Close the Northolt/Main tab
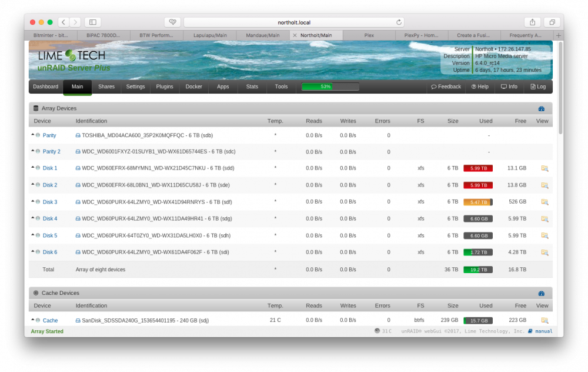588x372 pixels. [295, 35]
